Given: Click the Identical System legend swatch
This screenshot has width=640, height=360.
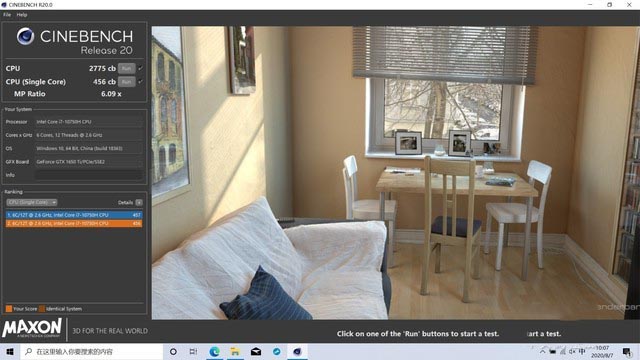Looking at the screenshot, I should tap(42, 309).
